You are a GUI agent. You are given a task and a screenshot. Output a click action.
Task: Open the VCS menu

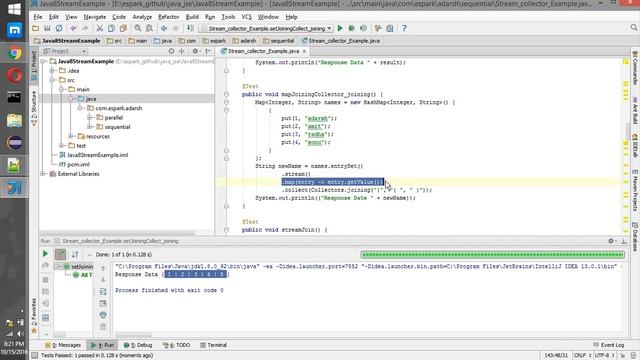(247, 17)
